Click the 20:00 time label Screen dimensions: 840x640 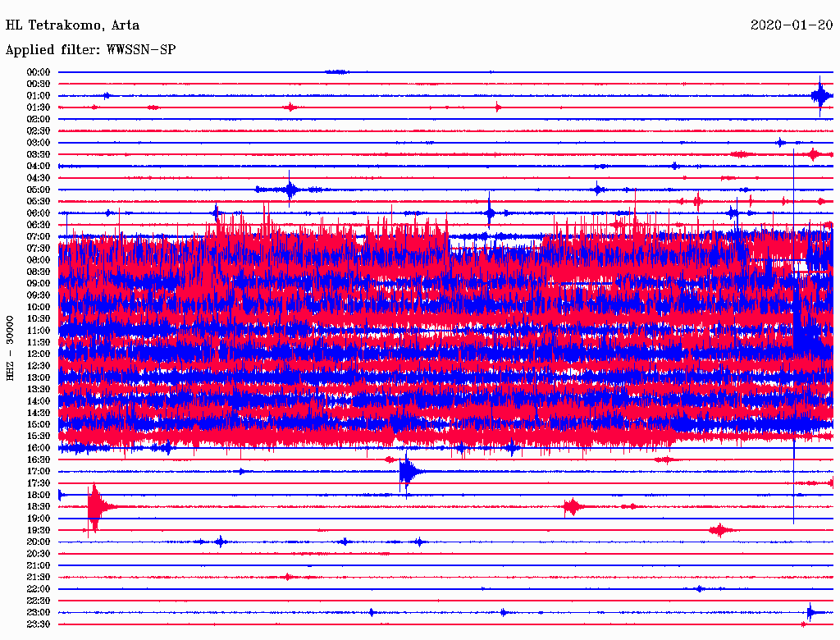(39, 542)
